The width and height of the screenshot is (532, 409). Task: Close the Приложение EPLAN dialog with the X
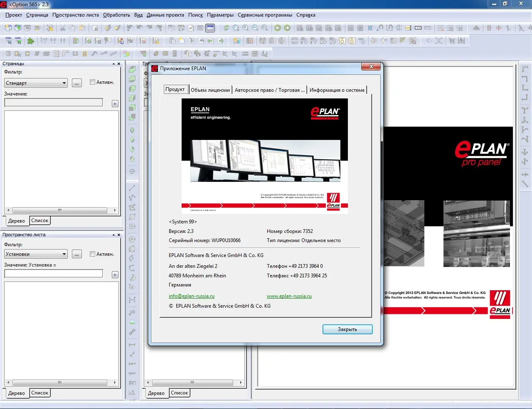point(371,66)
